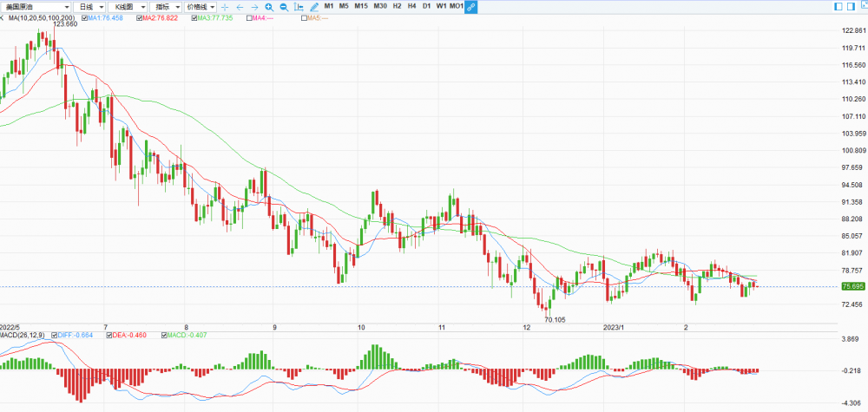The height and width of the screenshot is (412, 868).
Task: Switch to M15 timeframe
Action: pyautogui.click(x=361, y=6)
